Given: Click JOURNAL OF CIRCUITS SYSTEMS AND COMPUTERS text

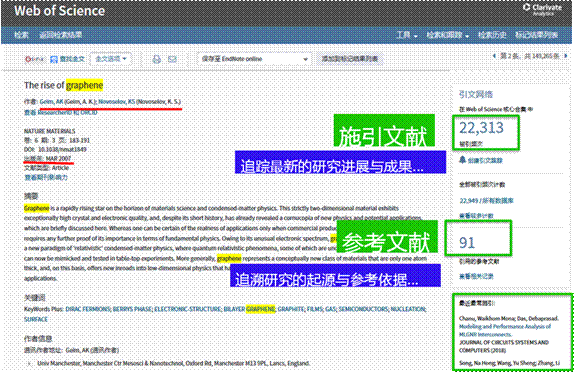Looking at the screenshot, I should tap(504, 346).
